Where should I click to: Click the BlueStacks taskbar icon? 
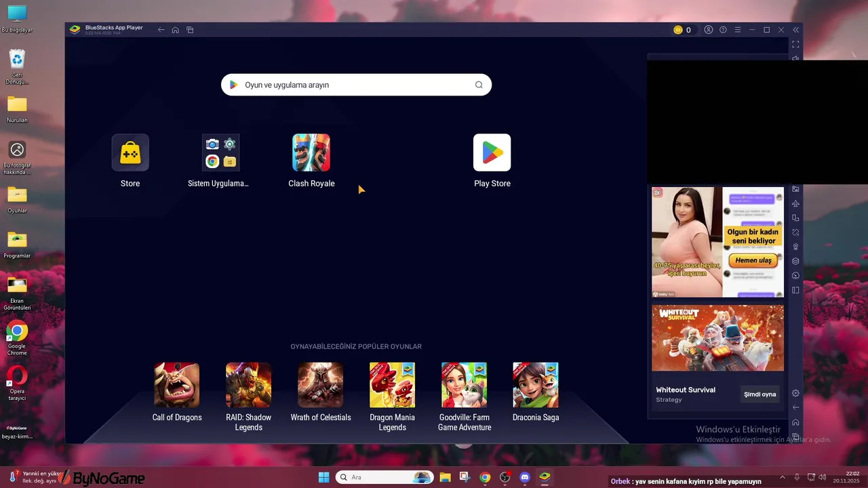click(x=544, y=477)
